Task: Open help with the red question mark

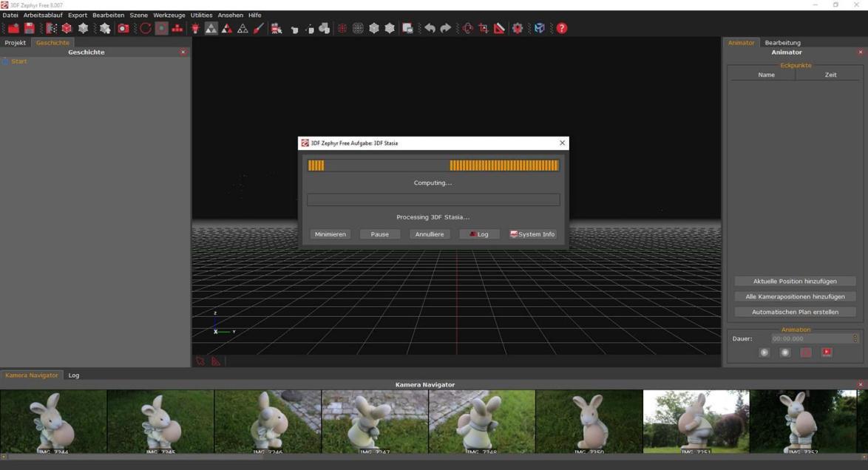Action: point(562,28)
